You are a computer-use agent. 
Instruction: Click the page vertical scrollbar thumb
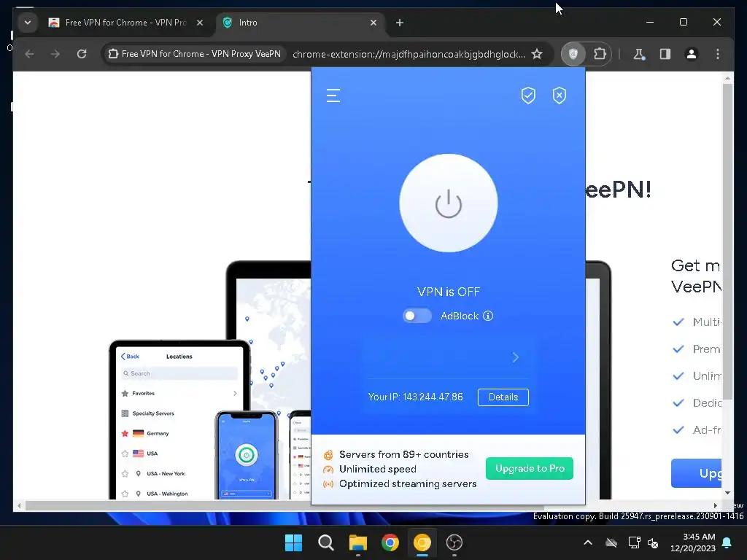[727, 242]
